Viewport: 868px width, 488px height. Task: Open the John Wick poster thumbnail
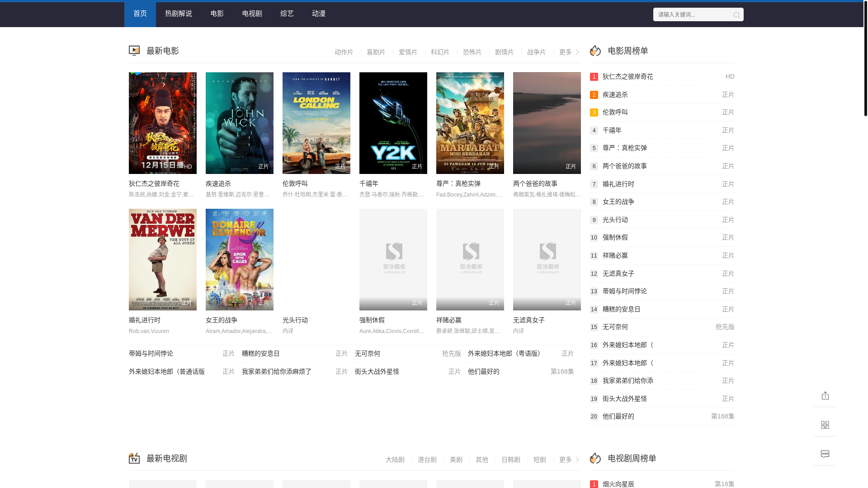click(x=240, y=123)
